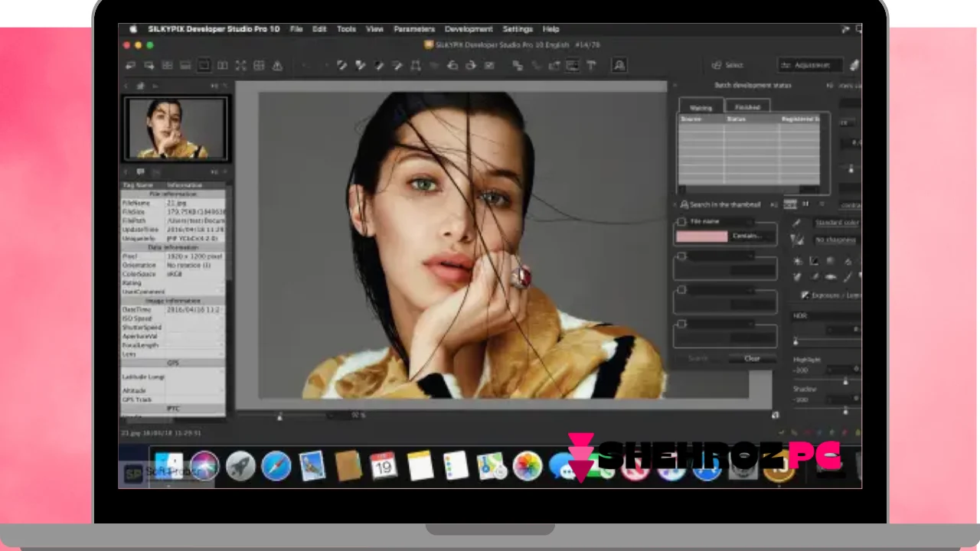Click the second folder arrow toolbar icon
Image resolution: width=980 pixels, height=551 pixels.
click(x=149, y=66)
